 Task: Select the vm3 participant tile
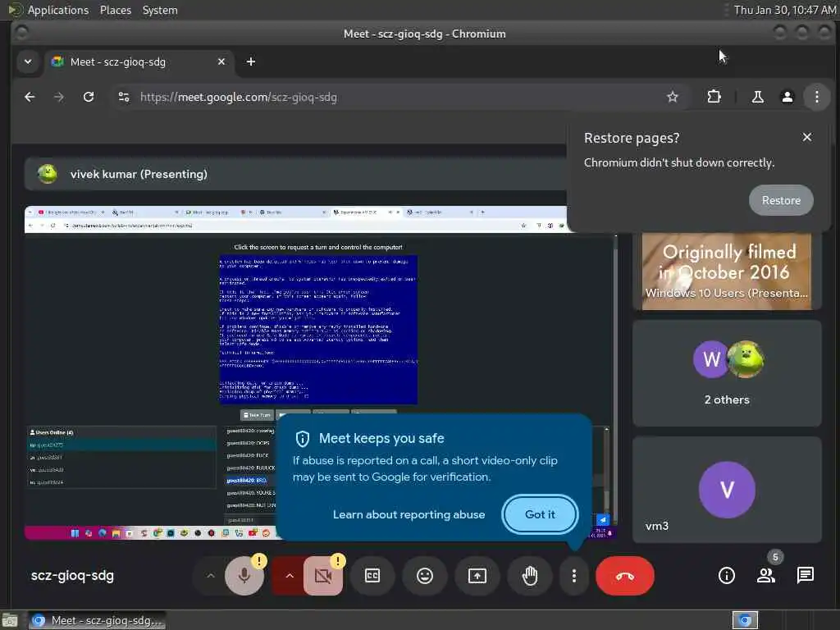[727, 490]
